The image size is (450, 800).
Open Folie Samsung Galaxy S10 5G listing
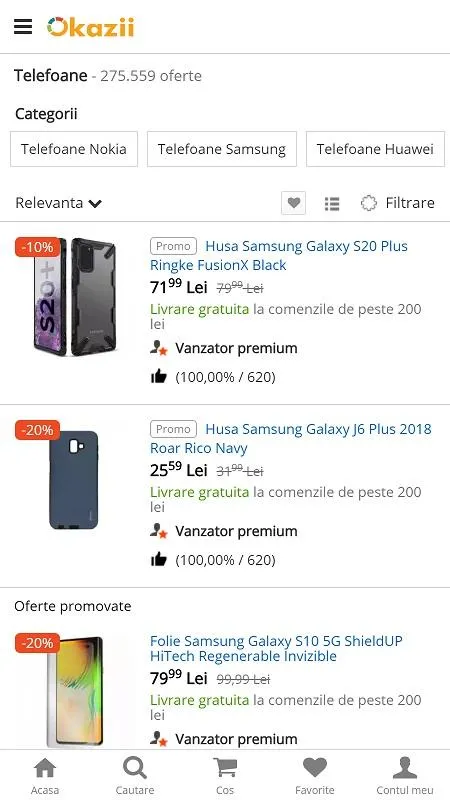click(277, 648)
